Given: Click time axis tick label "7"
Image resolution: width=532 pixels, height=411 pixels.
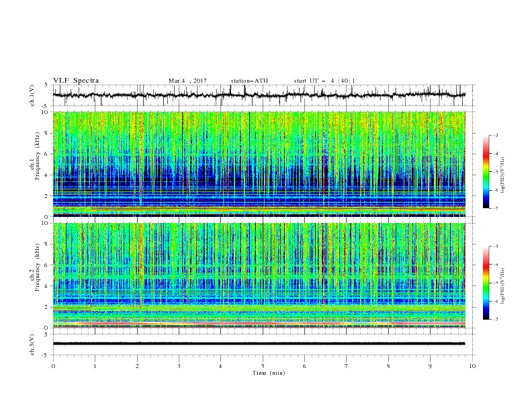Looking at the screenshot, I should [x=347, y=366].
